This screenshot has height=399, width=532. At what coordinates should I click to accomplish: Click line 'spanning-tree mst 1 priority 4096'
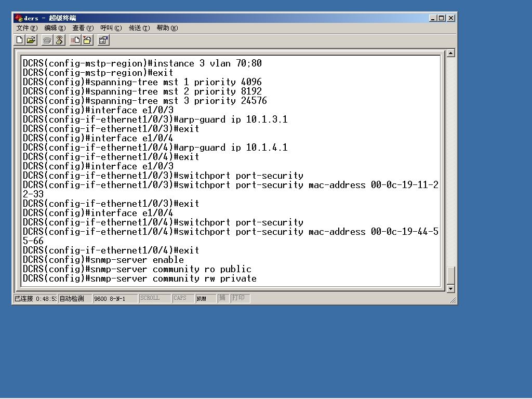tap(142, 82)
